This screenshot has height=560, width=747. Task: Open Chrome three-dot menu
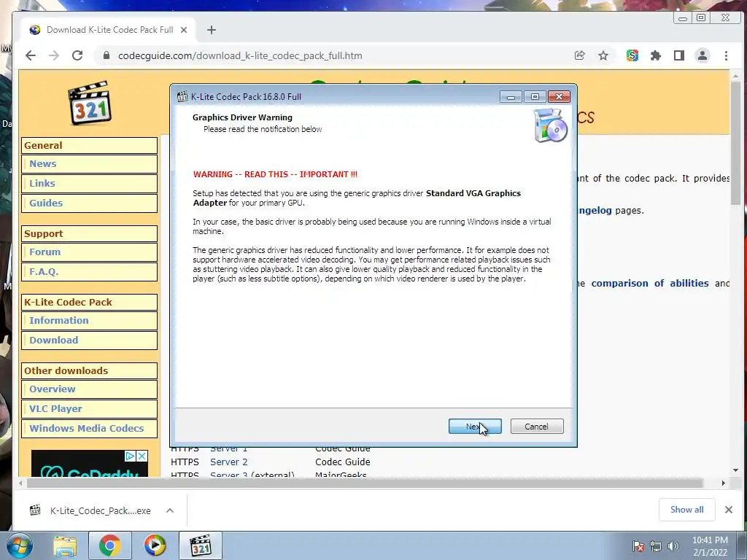coord(726,55)
